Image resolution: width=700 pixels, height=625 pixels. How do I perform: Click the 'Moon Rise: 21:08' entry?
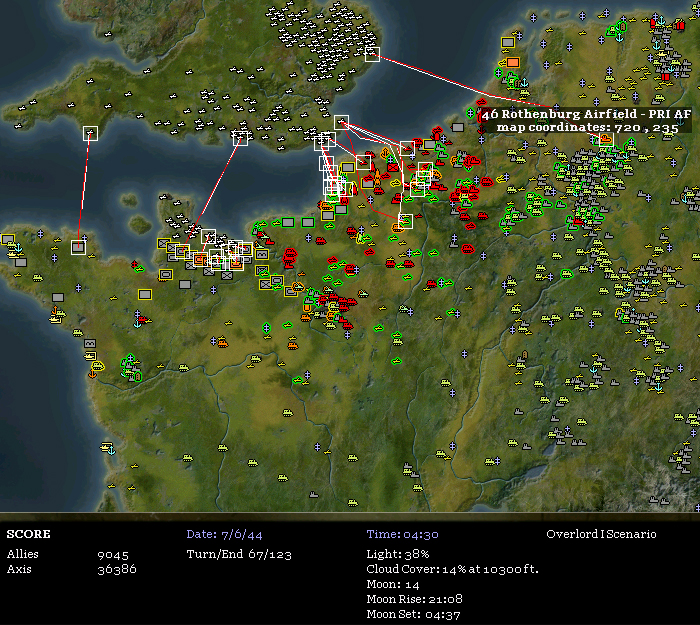(414, 599)
